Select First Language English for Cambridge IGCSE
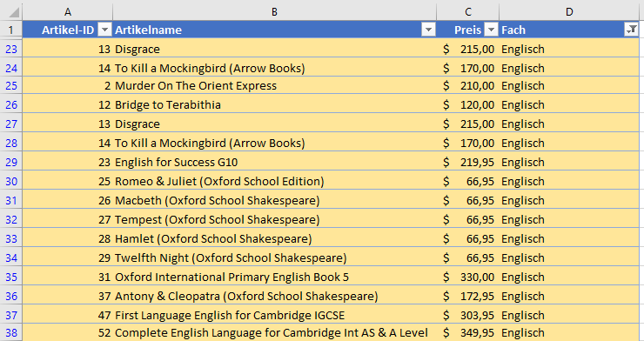The height and width of the screenshot is (341, 644). (x=274, y=315)
